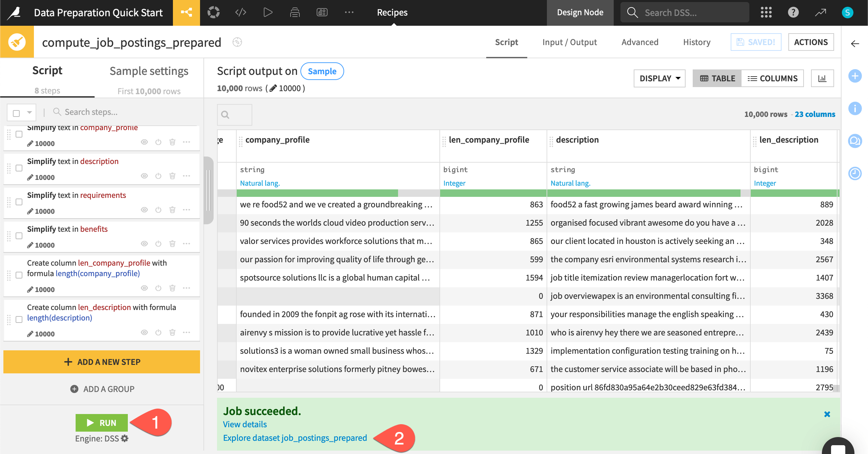
Task: Open the user profile avatar S
Action: pyautogui.click(x=847, y=13)
